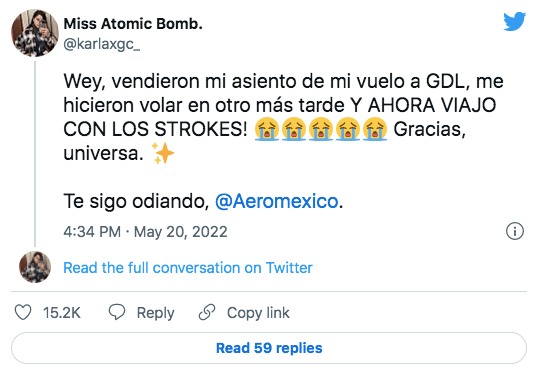Click the Twitter bird logo

[514, 21]
